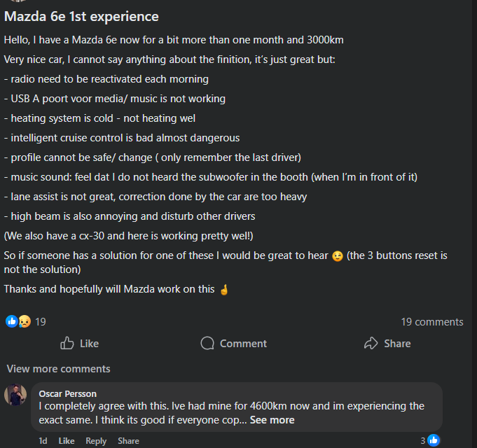
Task: Open Oscar Persson's profile picture
Action: [x=15, y=395]
